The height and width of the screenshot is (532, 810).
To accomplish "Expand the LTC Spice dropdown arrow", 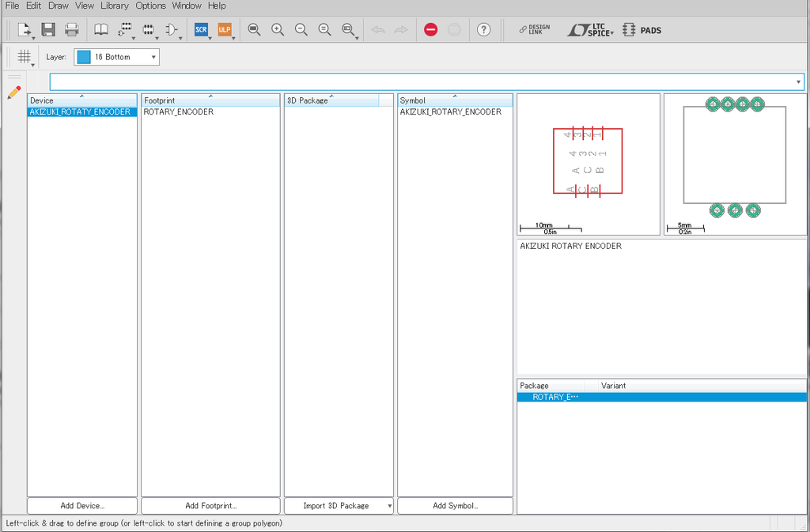I will point(612,33).
